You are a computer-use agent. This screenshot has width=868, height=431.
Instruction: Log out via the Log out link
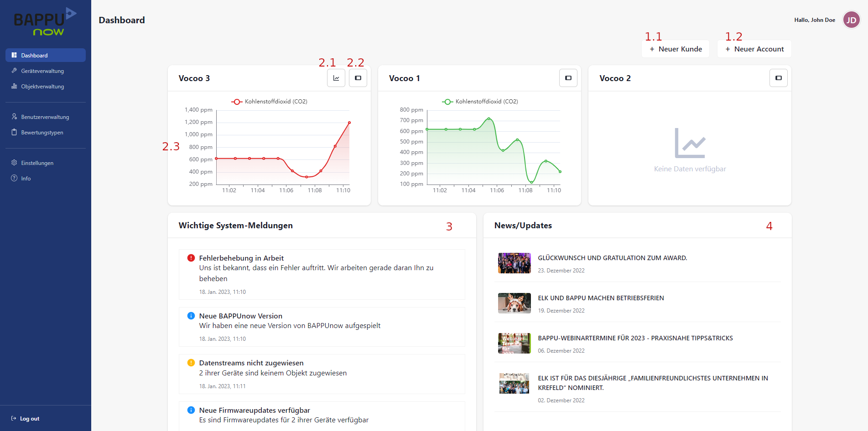[26, 419]
